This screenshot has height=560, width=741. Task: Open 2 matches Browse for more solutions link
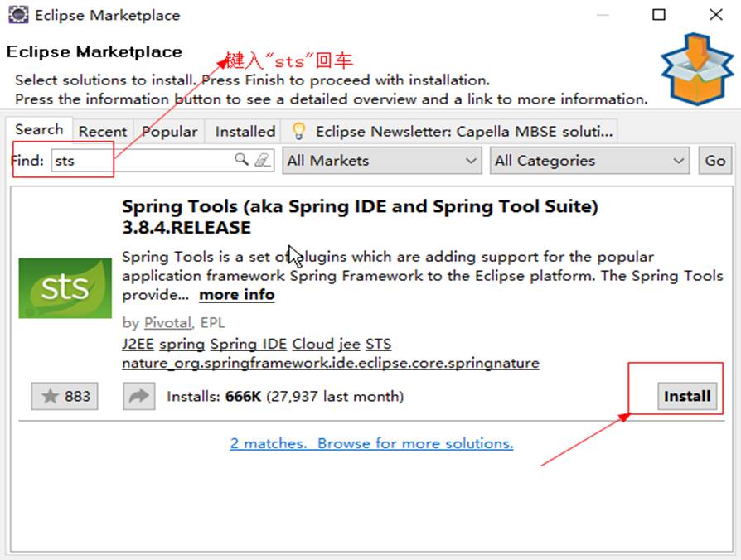tap(371, 443)
